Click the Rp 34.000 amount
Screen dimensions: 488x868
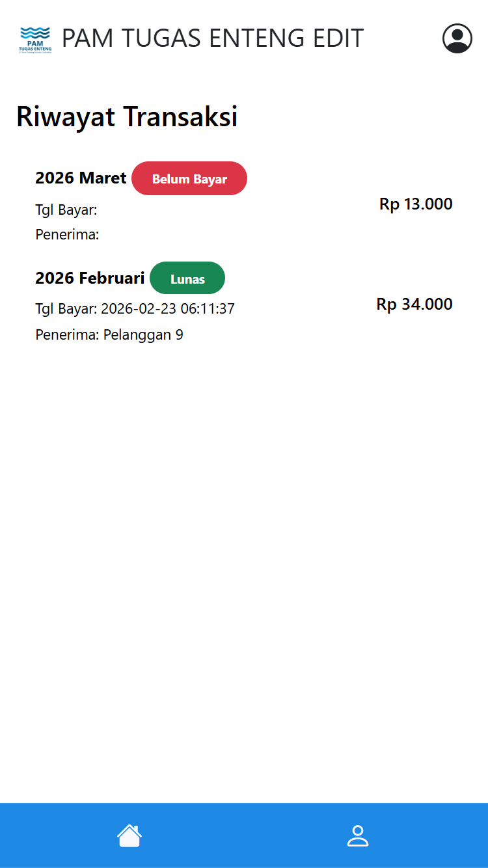click(x=414, y=305)
